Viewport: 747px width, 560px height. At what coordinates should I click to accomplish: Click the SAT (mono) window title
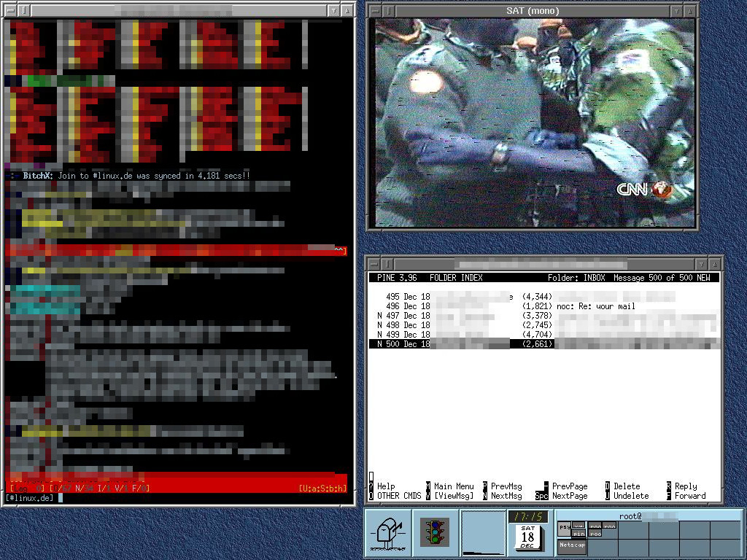pos(533,10)
